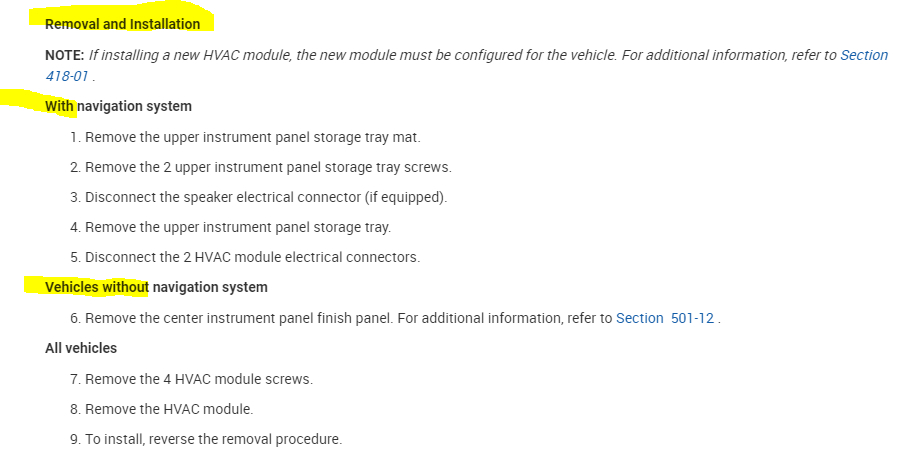Select the Vehicles without navigation system heading
The image size is (919, 469).
coord(156,288)
